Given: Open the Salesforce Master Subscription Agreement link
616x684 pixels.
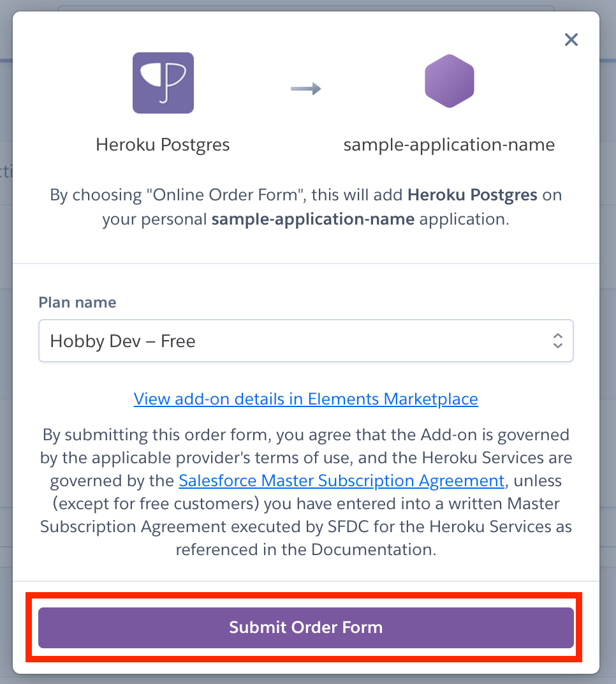Looking at the screenshot, I should [x=341, y=480].
